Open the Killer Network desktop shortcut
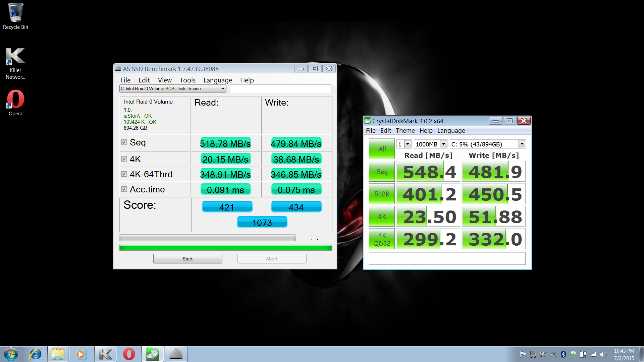This screenshot has height=362, width=644. 15,63
